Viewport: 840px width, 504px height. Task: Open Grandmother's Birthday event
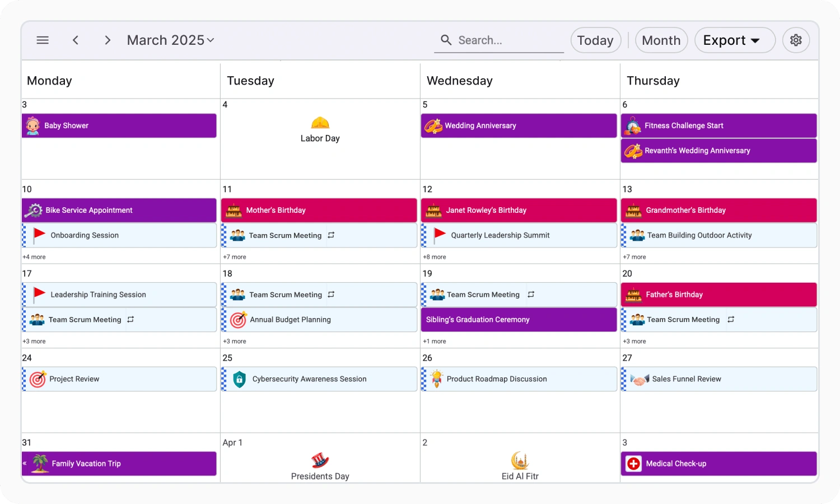coord(718,211)
